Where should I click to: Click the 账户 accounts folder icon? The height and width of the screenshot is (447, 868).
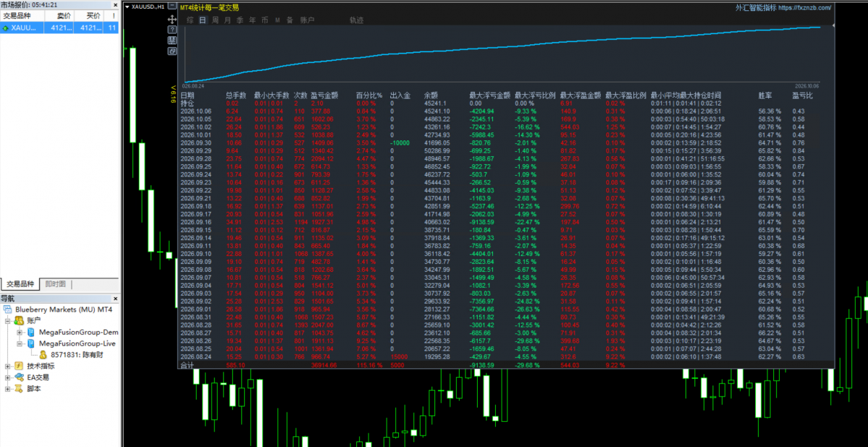point(20,320)
